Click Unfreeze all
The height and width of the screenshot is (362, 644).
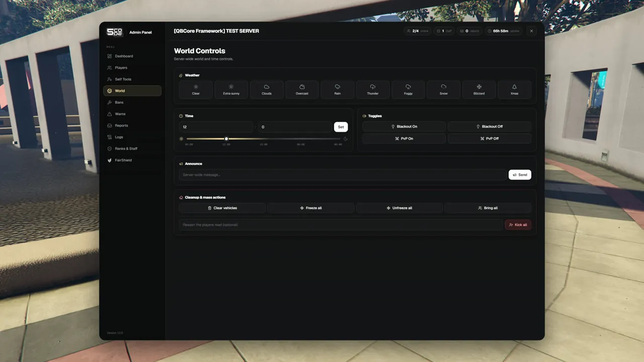399,208
